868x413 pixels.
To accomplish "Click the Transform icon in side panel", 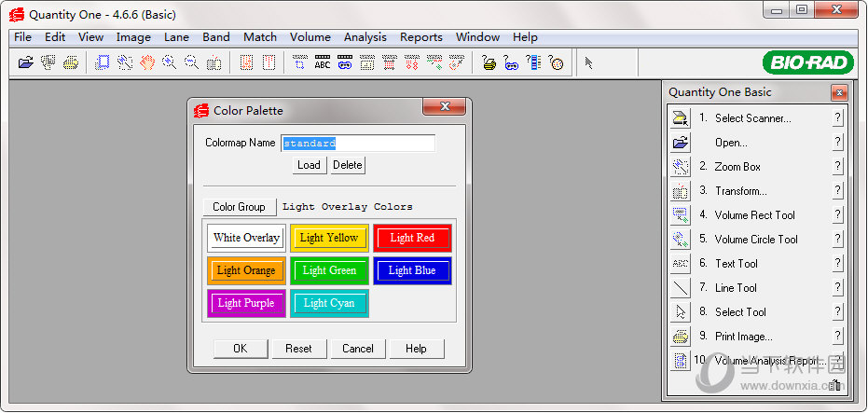I will [681, 191].
